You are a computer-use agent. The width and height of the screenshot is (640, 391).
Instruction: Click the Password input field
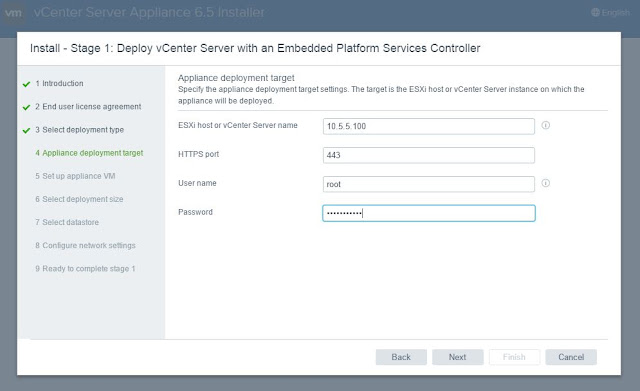click(429, 213)
